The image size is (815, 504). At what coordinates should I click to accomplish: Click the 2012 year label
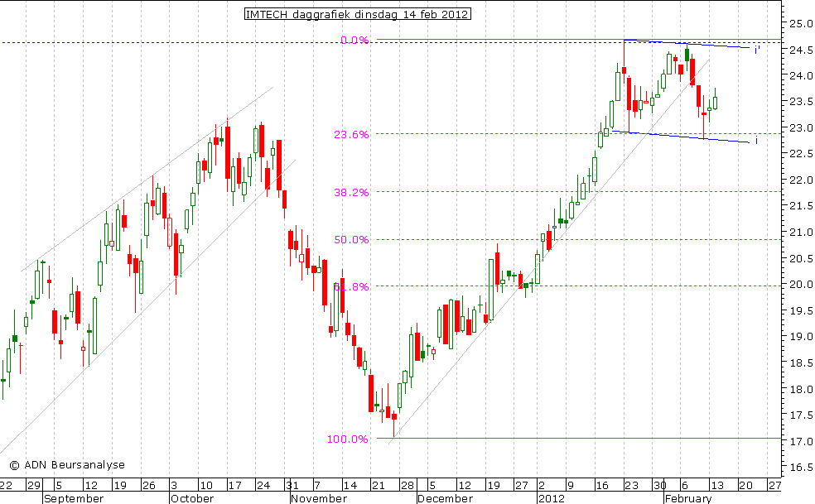coord(552,499)
